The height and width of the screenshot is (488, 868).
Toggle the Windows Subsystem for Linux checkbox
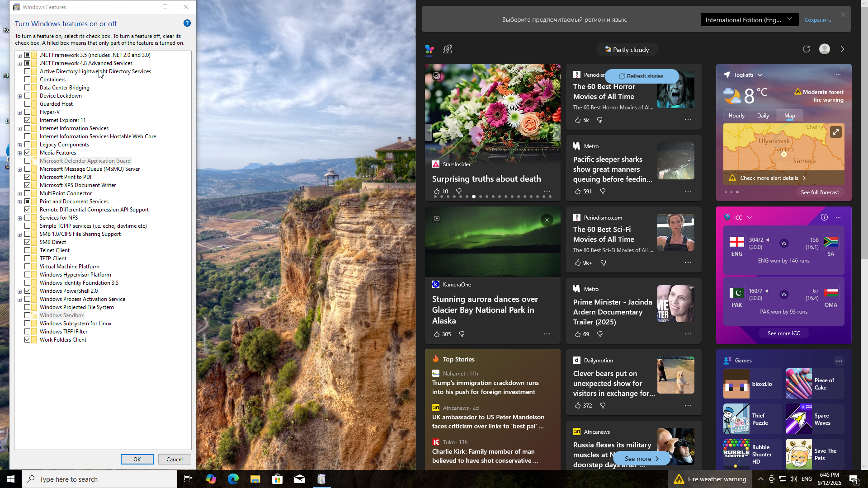[28, 324]
